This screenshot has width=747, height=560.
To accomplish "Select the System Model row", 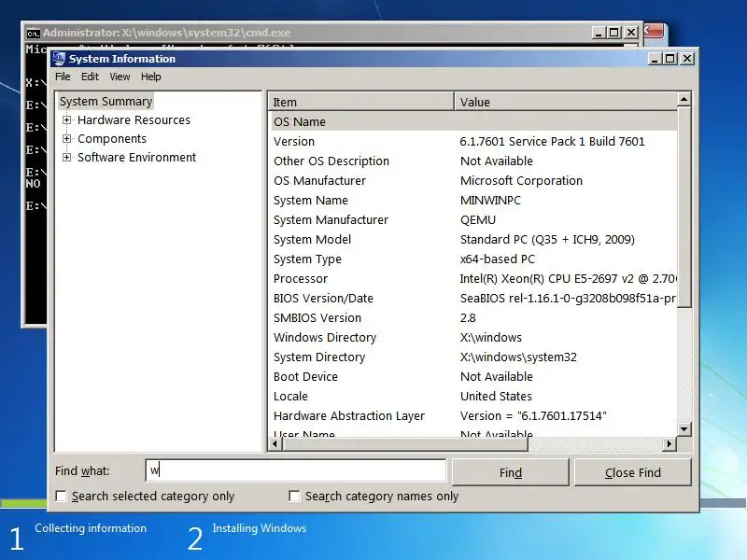I will 473,239.
